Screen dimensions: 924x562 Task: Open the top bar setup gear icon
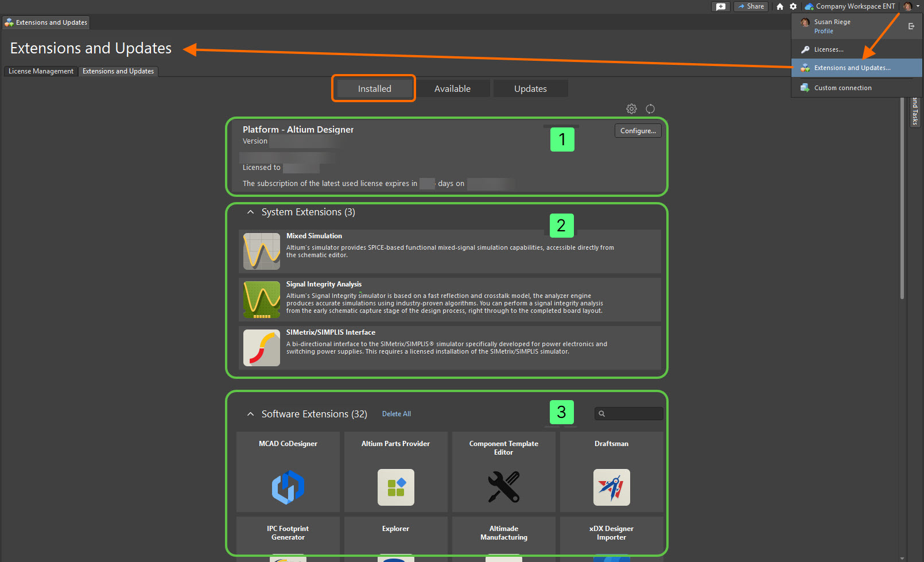point(793,6)
